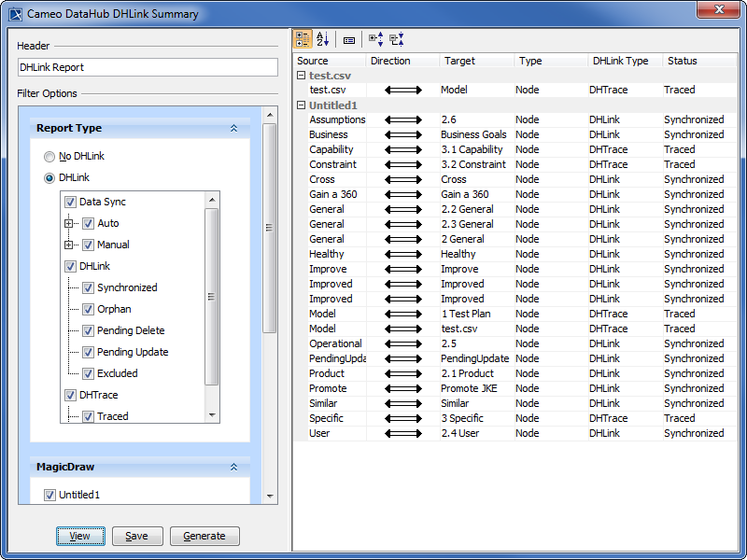Click the Alphabetical sort icon

tap(323, 39)
